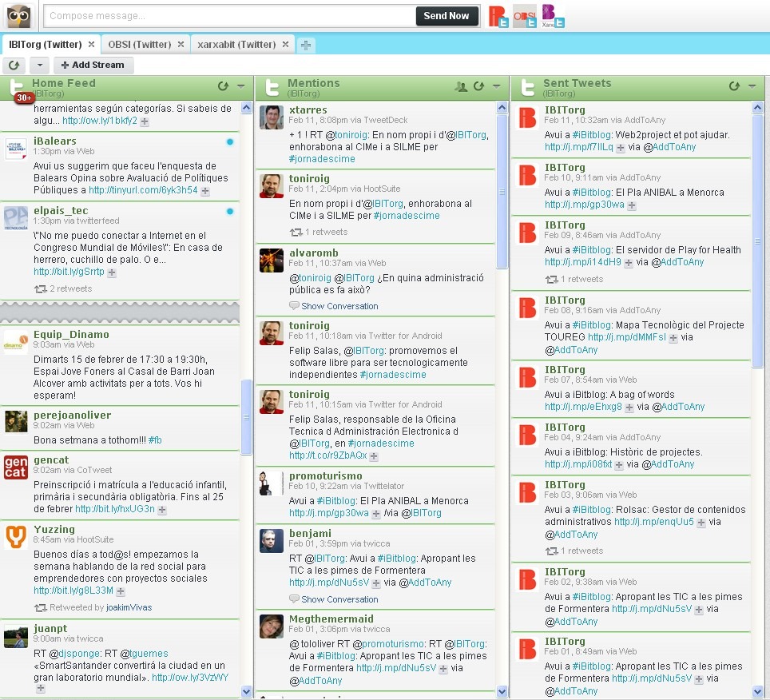Screen dimensions: 770x700
Task: Open the Sent Tweets column options dropdown
Action: pyautogui.click(x=752, y=86)
